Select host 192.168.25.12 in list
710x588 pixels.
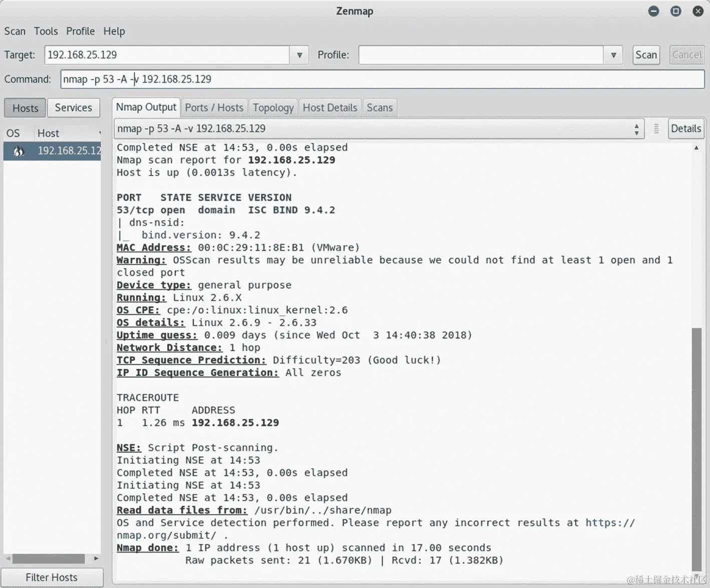tap(53, 151)
